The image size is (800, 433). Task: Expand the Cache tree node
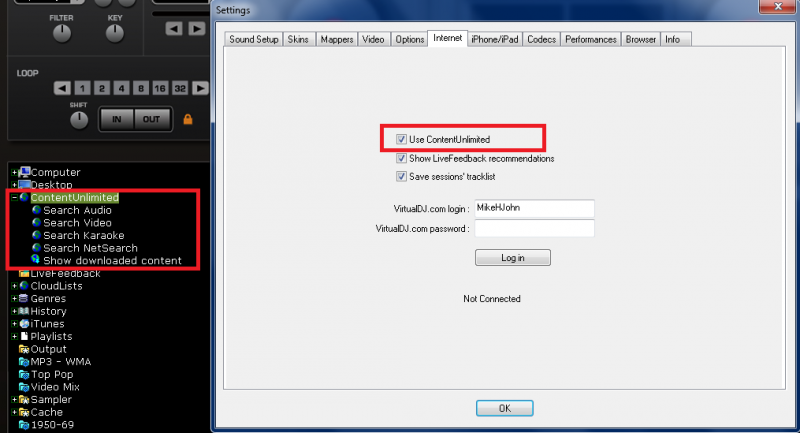(x=14, y=412)
